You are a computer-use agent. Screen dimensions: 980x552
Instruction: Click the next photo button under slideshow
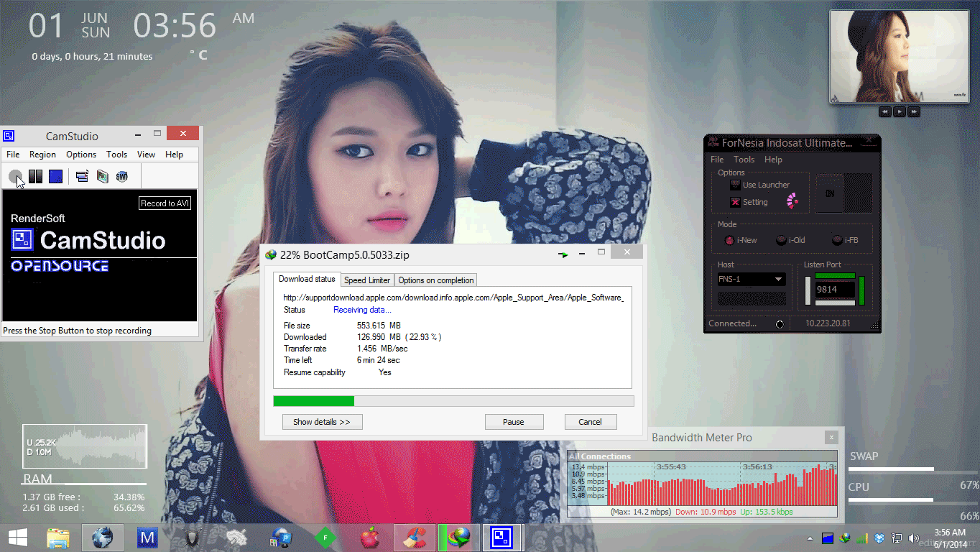click(914, 111)
